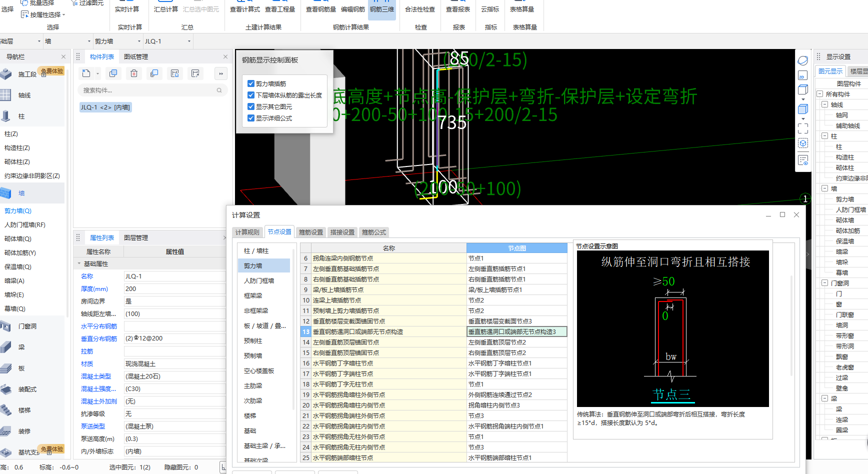868x474 pixels.
Task: Expand more tools double-arrow button
Action: [221, 73]
